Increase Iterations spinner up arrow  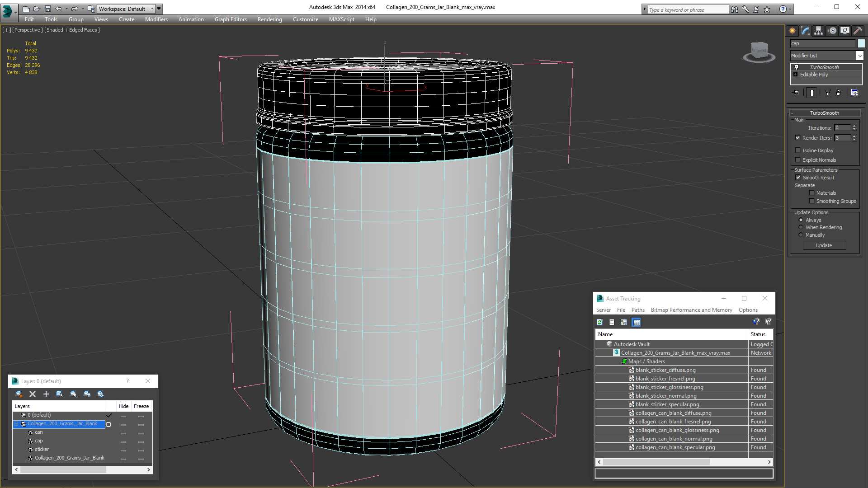point(854,126)
